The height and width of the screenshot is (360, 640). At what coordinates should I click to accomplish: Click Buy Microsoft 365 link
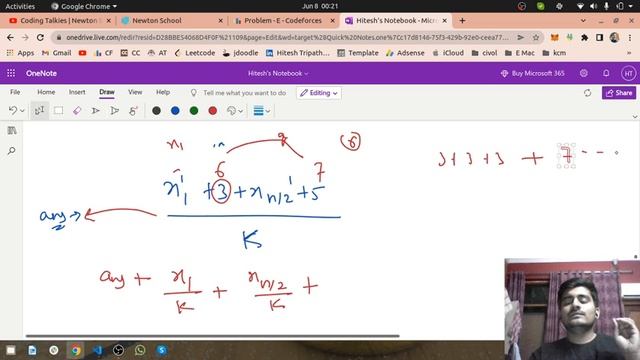(533, 73)
